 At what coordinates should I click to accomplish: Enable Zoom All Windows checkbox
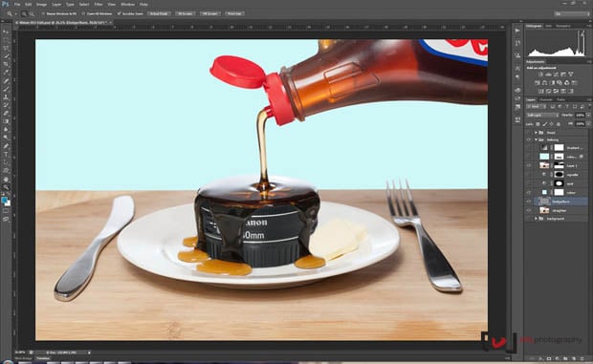83,13
